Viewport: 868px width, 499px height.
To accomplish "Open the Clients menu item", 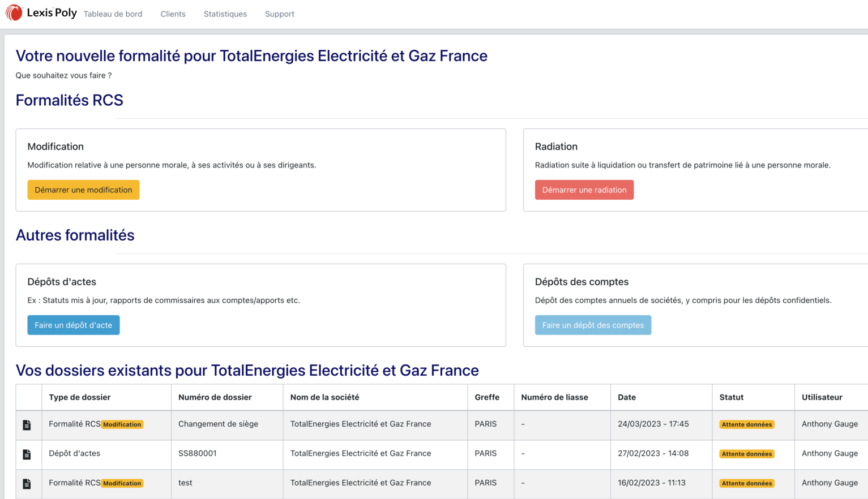I will [x=173, y=14].
